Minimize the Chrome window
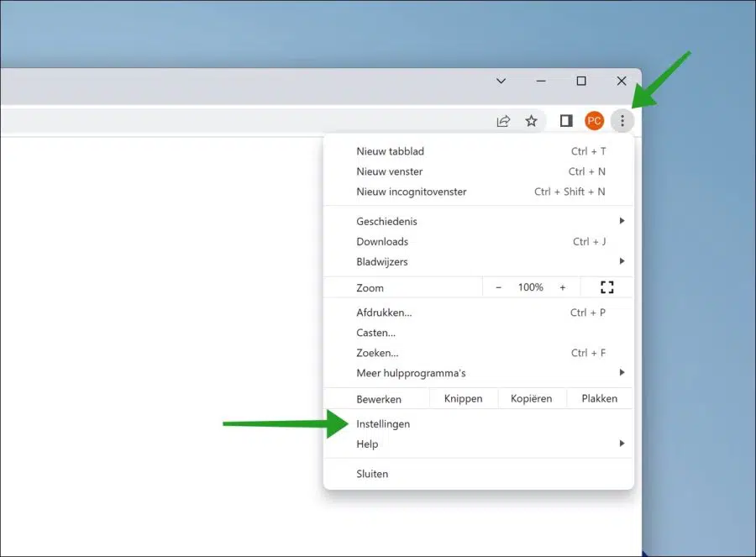The height and width of the screenshot is (557, 756). click(541, 81)
